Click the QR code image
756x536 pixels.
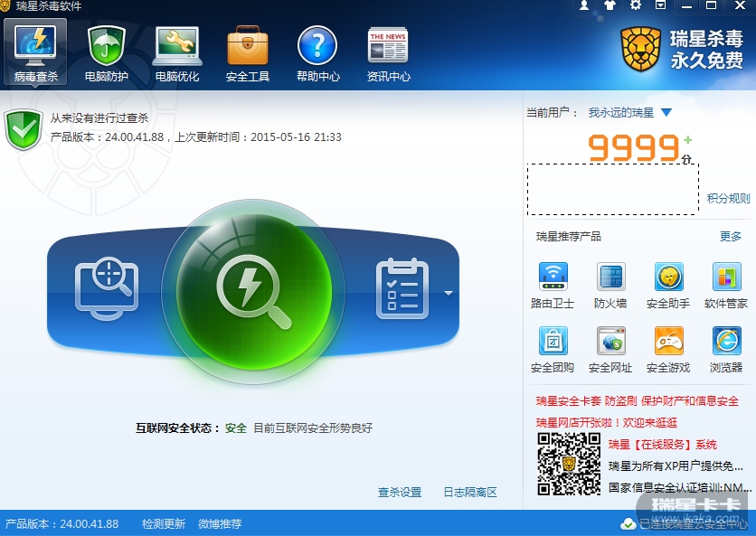pos(569,464)
